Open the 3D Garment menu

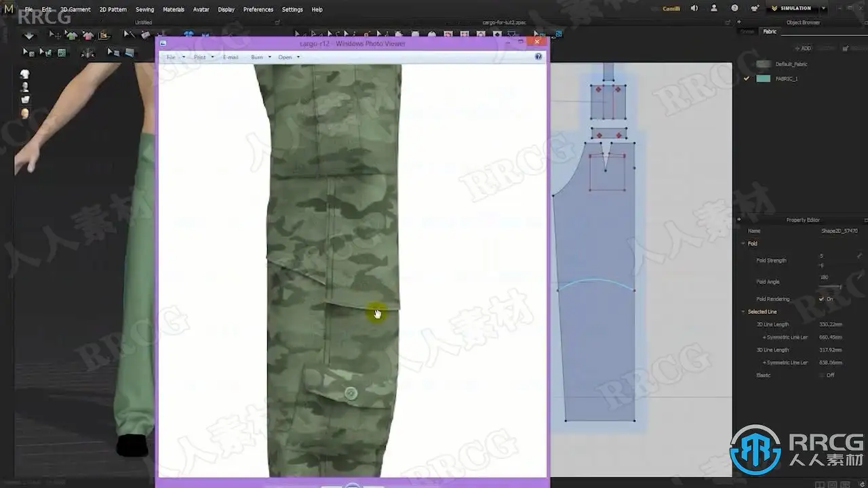(75, 9)
